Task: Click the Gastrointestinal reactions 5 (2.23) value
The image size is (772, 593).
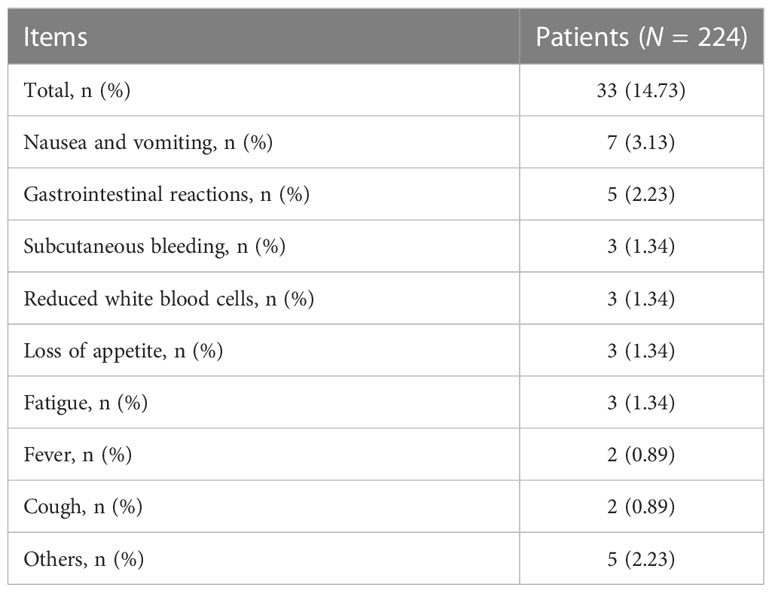Action: click(x=641, y=194)
